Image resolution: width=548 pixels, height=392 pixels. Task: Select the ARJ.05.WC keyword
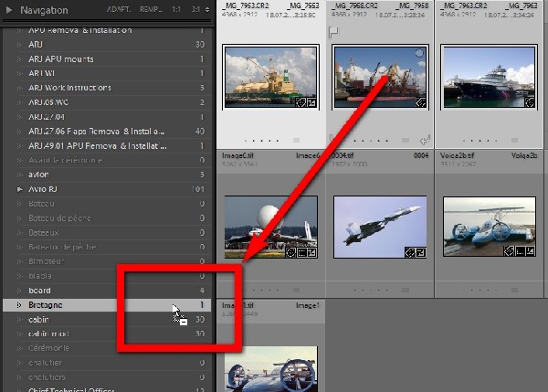point(48,102)
